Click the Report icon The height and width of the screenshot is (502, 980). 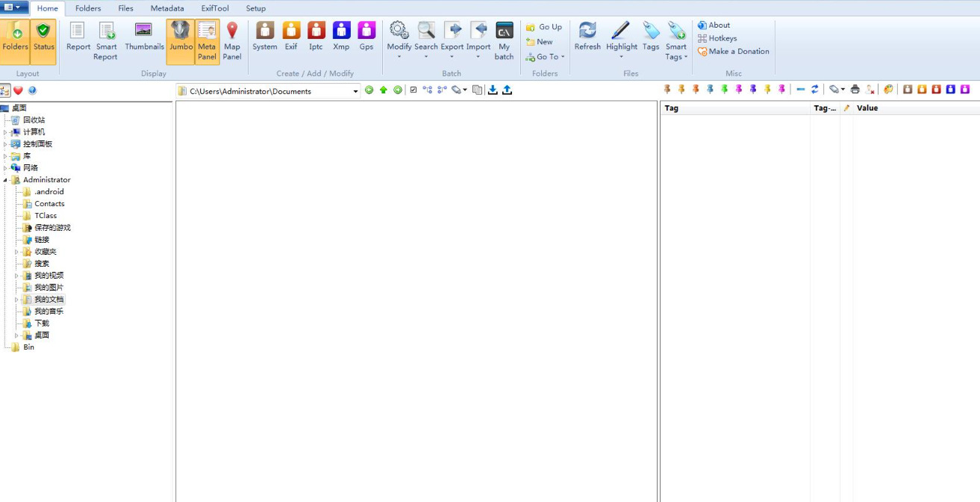(x=78, y=37)
